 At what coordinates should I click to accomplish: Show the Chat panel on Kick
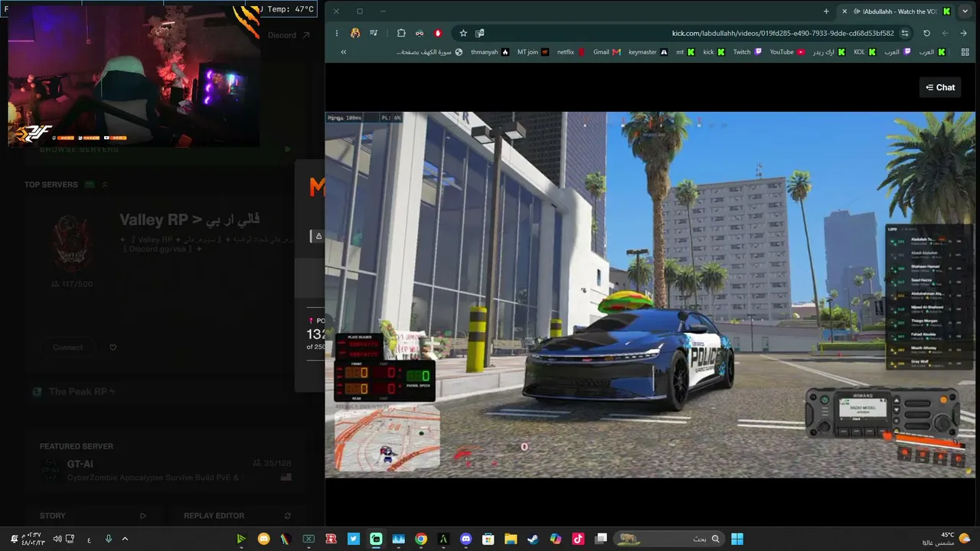[940, 87]
